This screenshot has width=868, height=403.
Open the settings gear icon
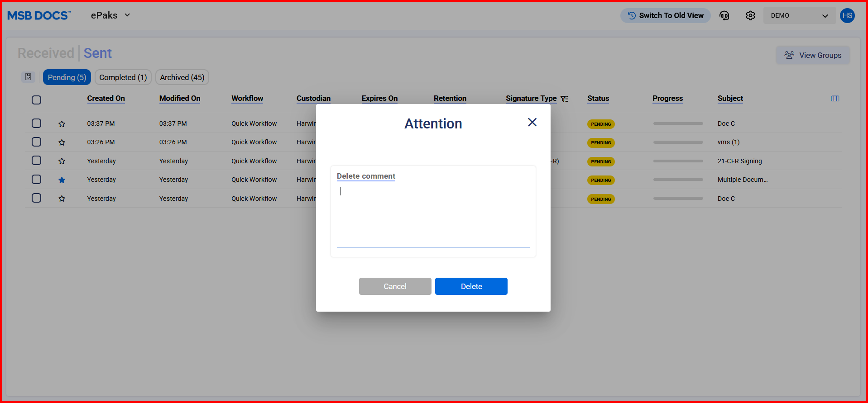click(x=750, y=16)
